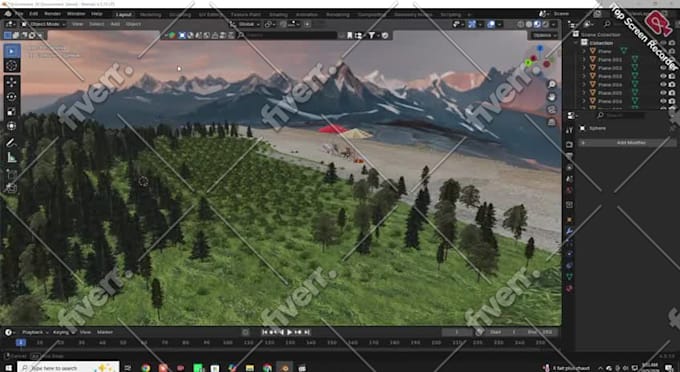Switch to the Modeling workspace tab
This screenshot has height=372, width=680.
click(150, 14)
